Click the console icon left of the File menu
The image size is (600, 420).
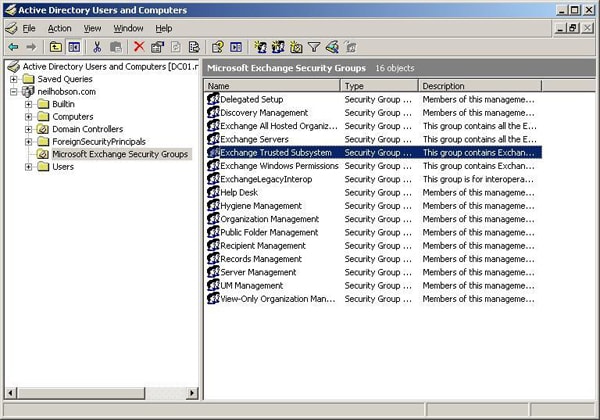point(11,28)
